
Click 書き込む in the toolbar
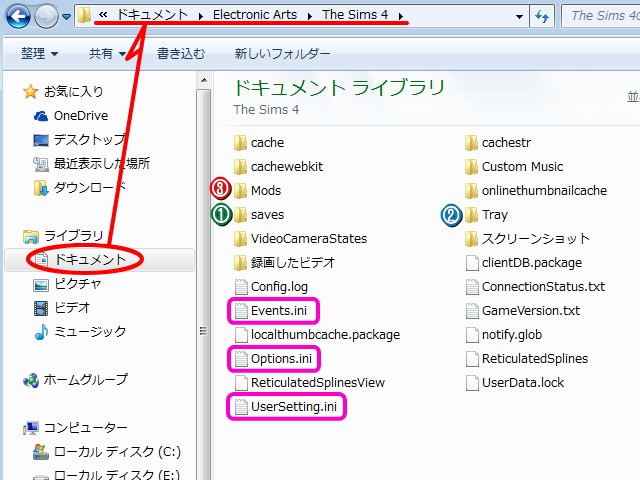coord(181,53)
